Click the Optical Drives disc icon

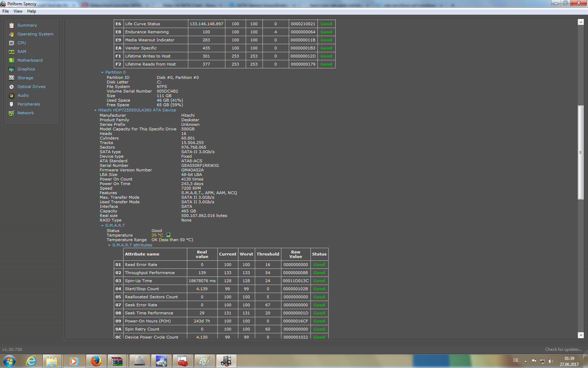[12, 87]
